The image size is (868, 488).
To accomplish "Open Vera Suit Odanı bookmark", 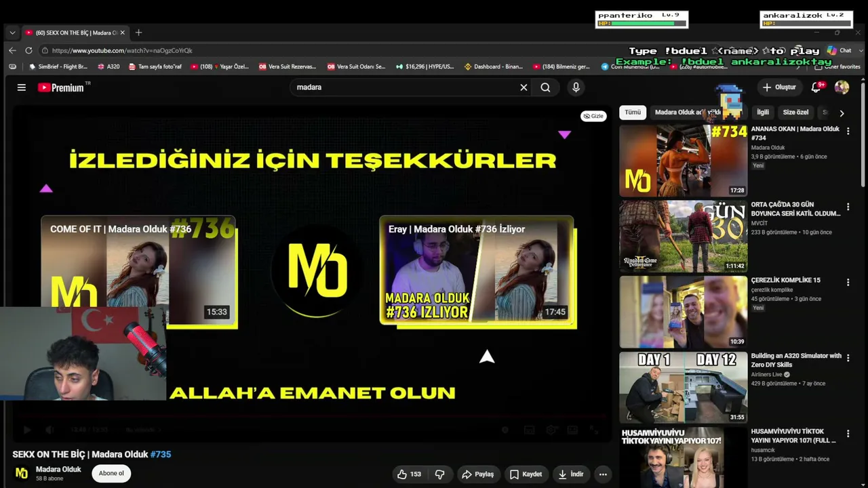I will tap(356, 66).
